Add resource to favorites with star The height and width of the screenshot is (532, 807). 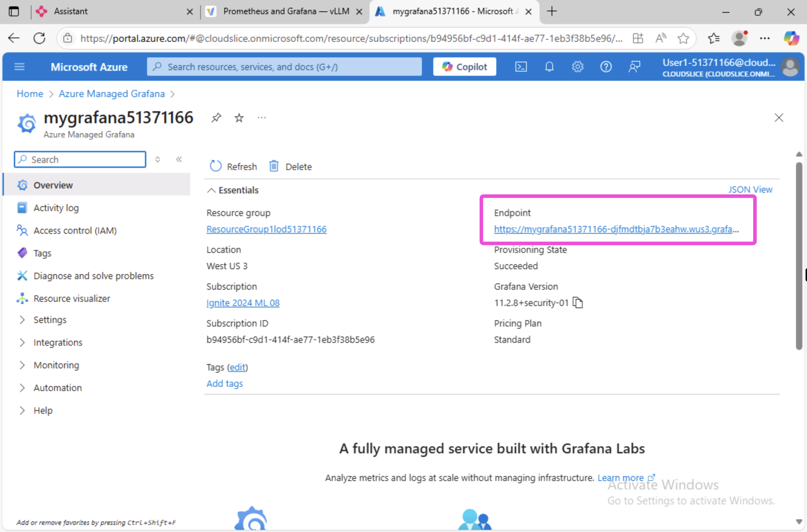tap(239, 118)
